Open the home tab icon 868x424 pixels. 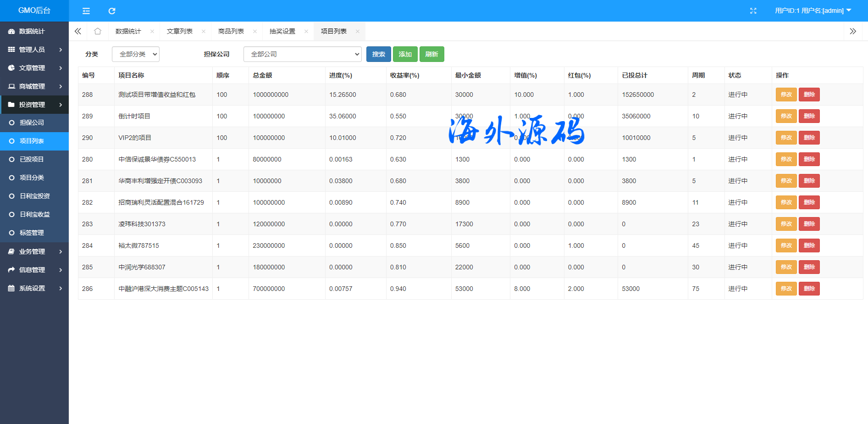[x=98, y=31]
